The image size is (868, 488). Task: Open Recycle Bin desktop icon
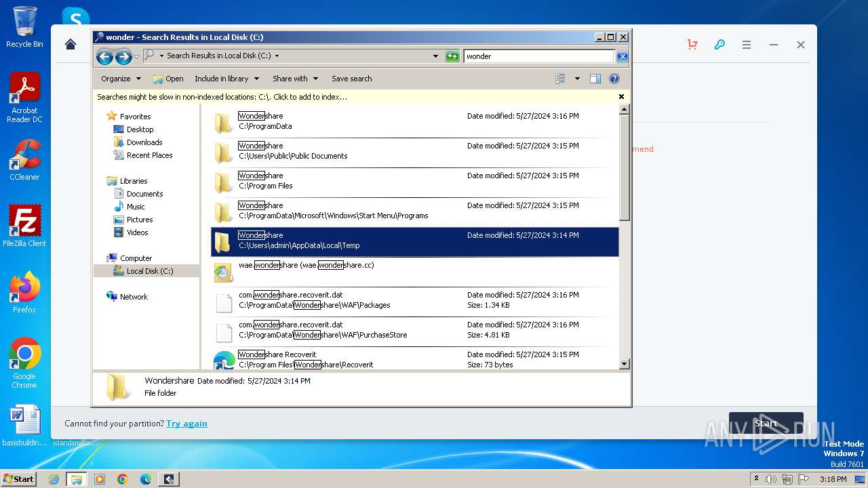(x=24, y=27)
